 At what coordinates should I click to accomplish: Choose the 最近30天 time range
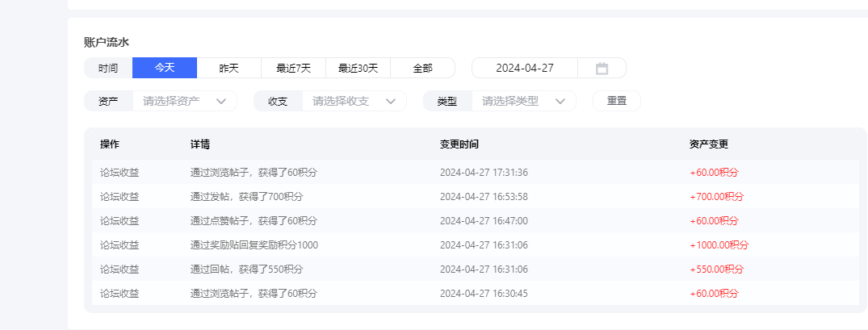359,68
